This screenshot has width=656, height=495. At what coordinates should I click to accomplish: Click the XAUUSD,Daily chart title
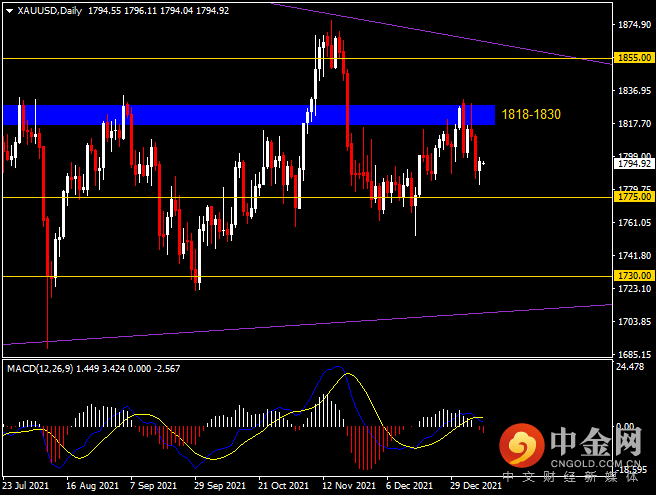click(49, 11)
